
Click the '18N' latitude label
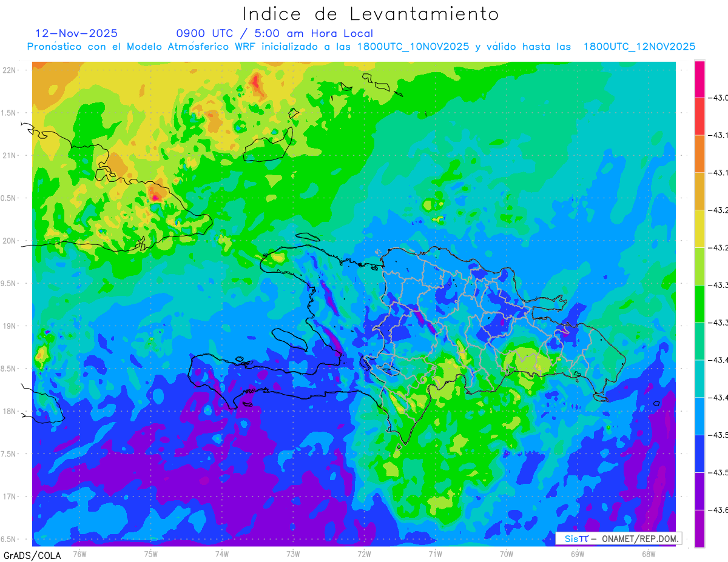pos(10,411)
